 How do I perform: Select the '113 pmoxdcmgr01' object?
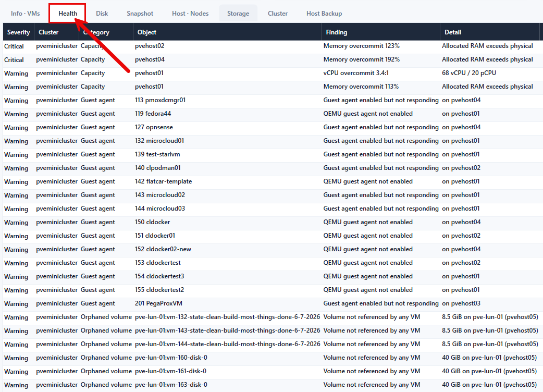160,100
